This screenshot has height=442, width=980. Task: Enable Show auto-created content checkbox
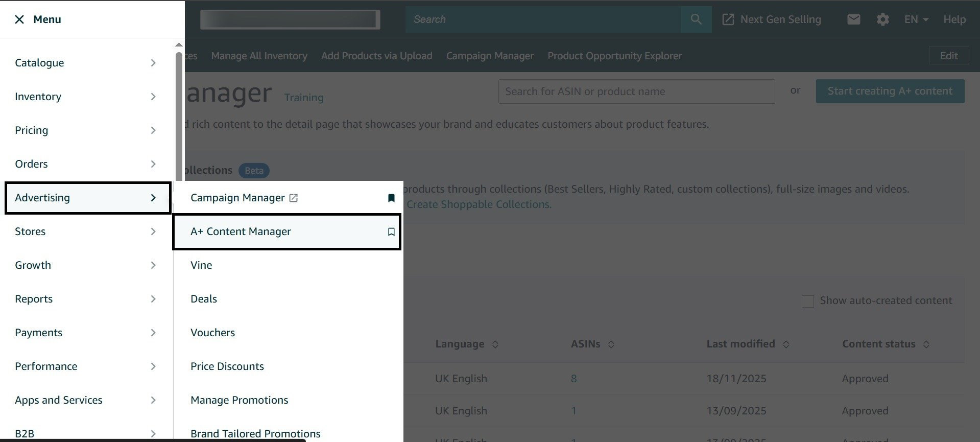(x=808, y=301)
